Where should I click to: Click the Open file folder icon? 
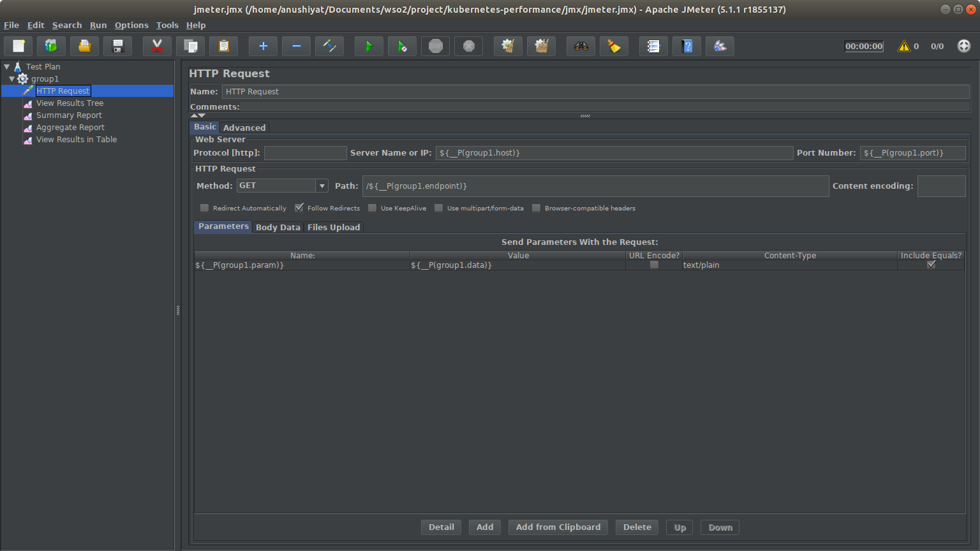click(x=85, y=46)
